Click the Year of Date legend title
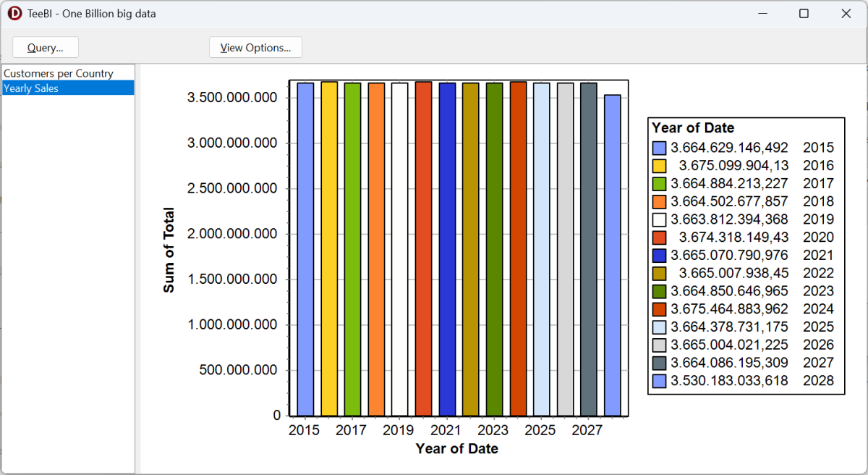868x475 pixels. pyautogui.click(x=693, y=128)
